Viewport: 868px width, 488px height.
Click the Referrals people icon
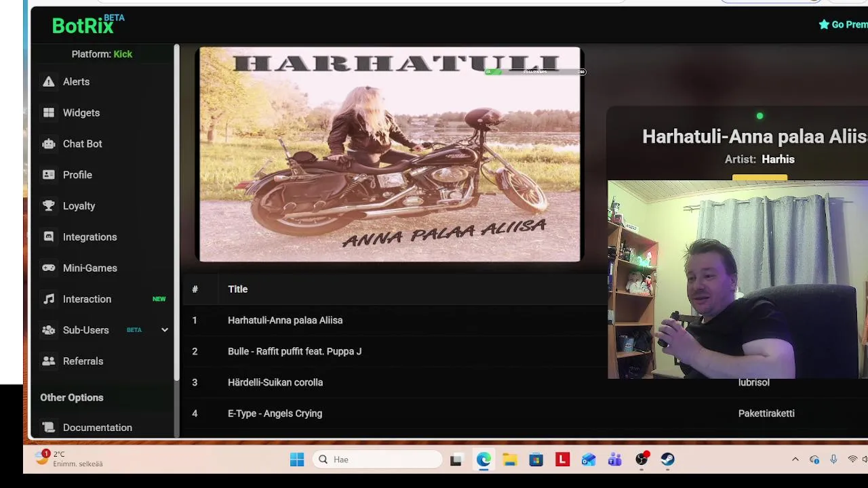[49, 361]
